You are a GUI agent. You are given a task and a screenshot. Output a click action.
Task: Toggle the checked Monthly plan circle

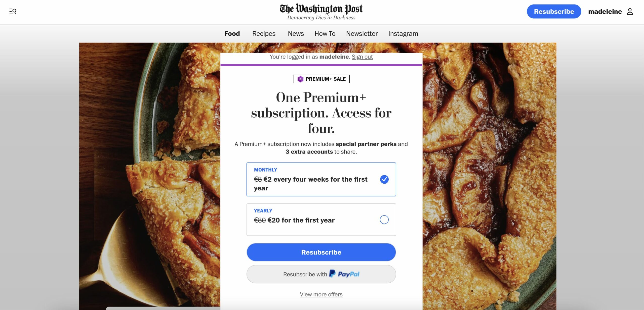pos(384,179)
